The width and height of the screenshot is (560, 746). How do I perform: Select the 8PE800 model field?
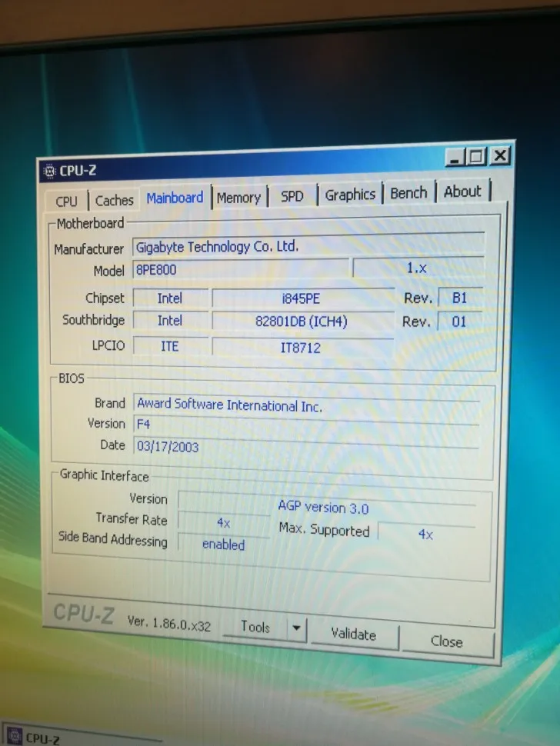click(x=240, y=269)
